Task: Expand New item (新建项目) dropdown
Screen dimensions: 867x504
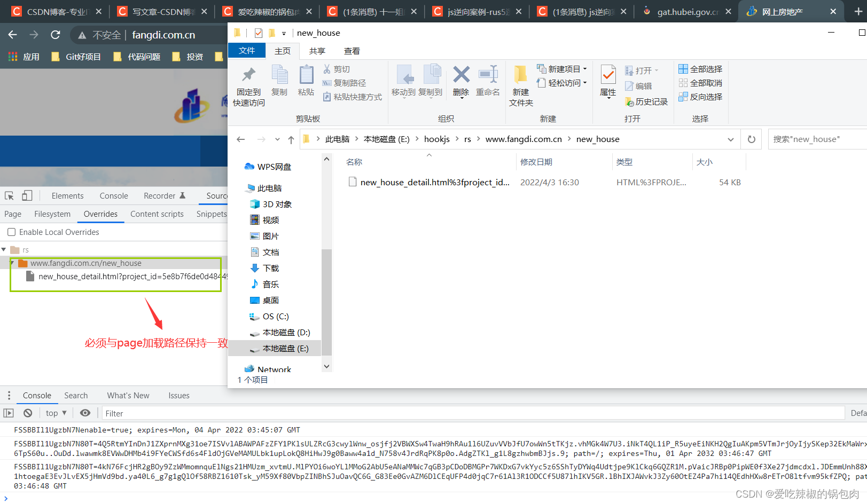Action: coord(585,69)
